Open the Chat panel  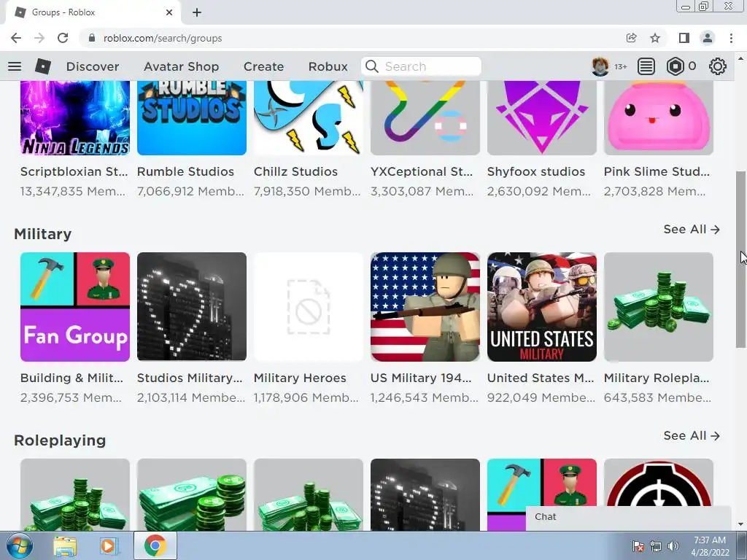[x=628, y=518]
